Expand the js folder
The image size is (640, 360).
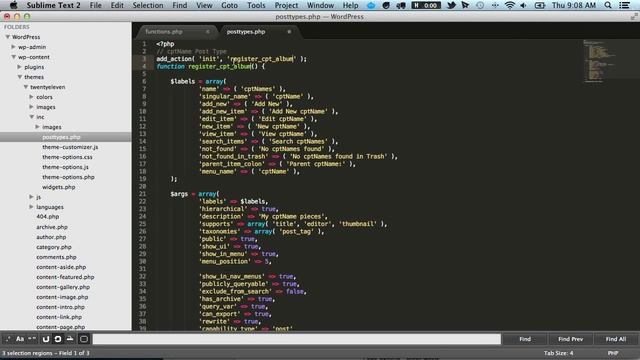point(31,197)
